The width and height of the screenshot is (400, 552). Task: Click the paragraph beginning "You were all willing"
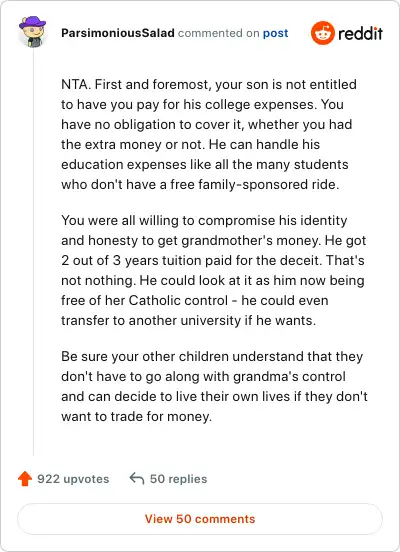pos(214,270)
